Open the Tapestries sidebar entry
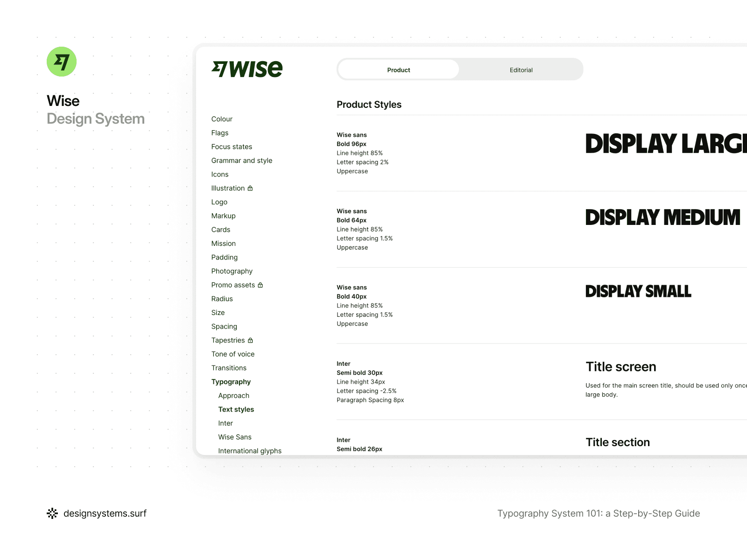This screenshot has height=560, width=747. pyautogui.click(x=228, y=340)
